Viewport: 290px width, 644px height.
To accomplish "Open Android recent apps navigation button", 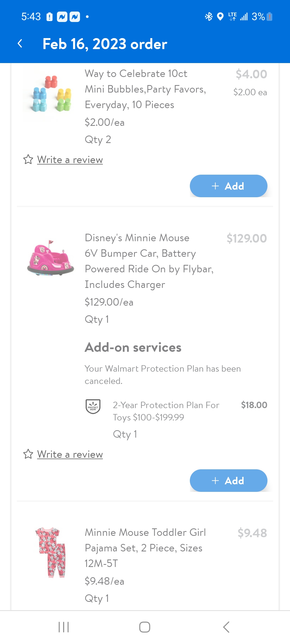I will tap(64, 627).
